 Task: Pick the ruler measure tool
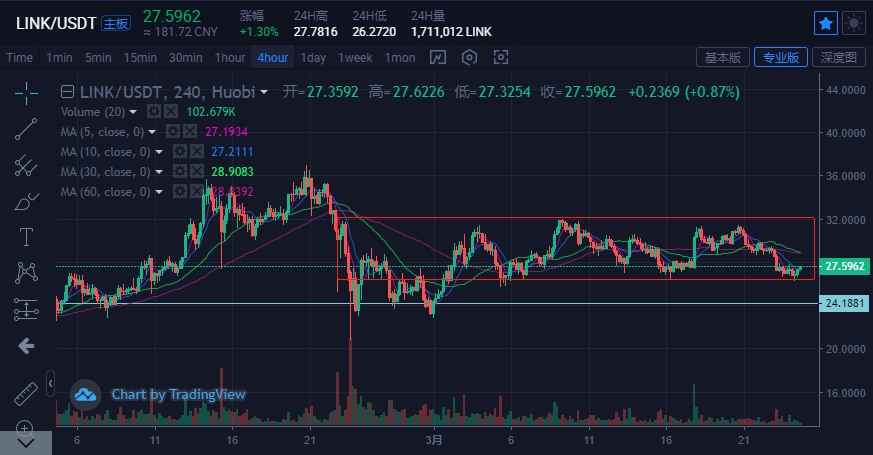pos(26,393)
